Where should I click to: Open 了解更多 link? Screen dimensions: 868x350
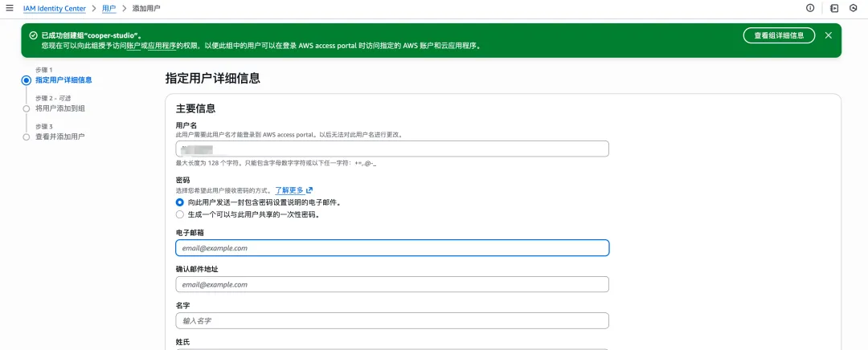pos(289,190)
